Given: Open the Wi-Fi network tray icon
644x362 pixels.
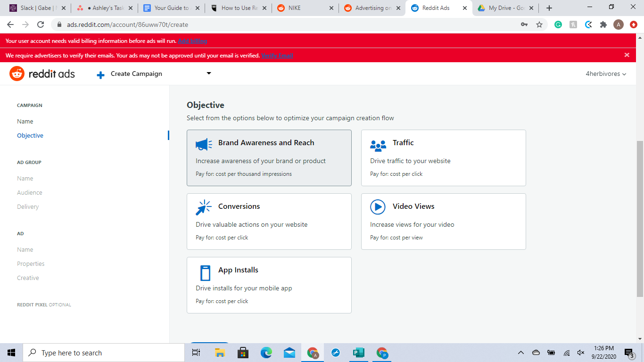Looking at the screenshot, I should [567, 353].
